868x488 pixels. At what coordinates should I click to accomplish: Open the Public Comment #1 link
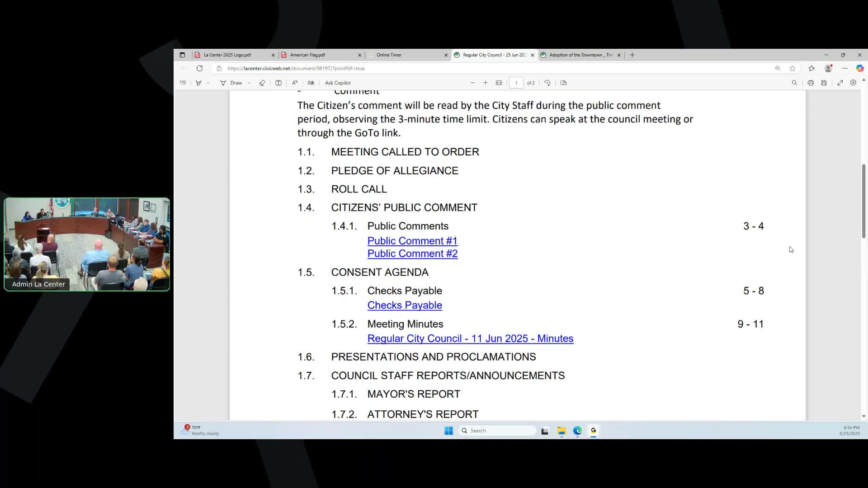[x=412, y=241]
